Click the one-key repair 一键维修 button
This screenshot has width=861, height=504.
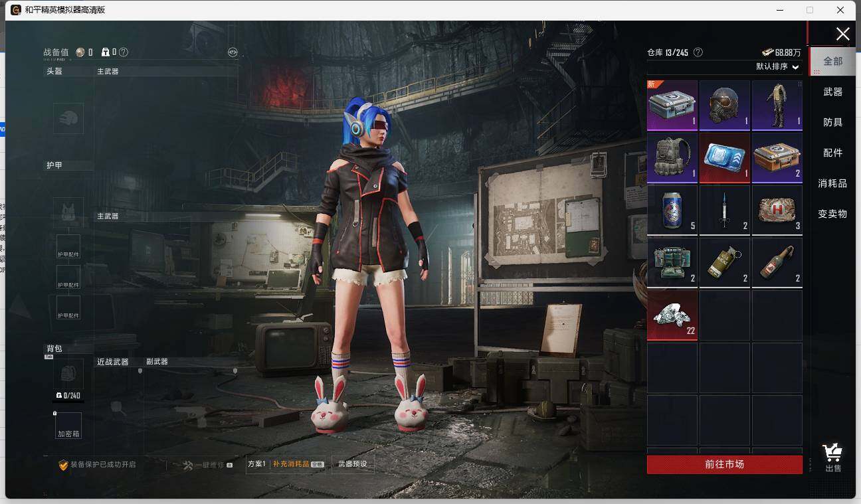pos(208,465)
